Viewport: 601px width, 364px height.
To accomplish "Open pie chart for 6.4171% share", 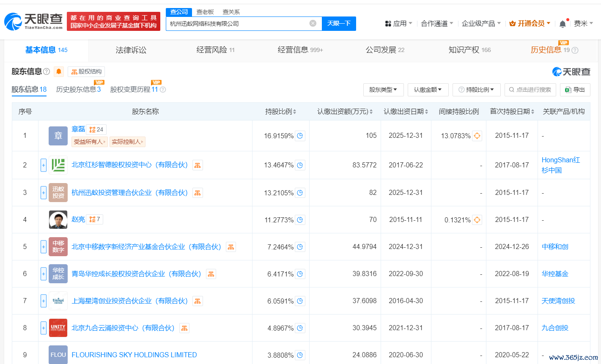I will 300,274.
